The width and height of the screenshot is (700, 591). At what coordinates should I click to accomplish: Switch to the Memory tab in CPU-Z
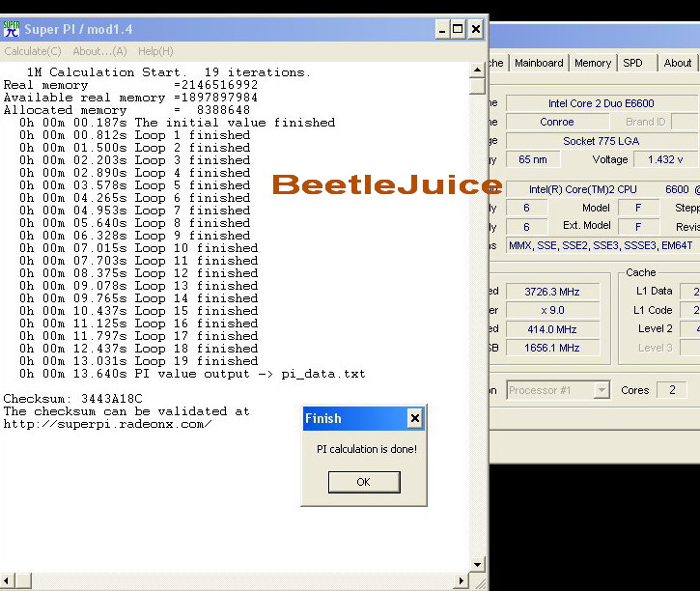(593, 63)
